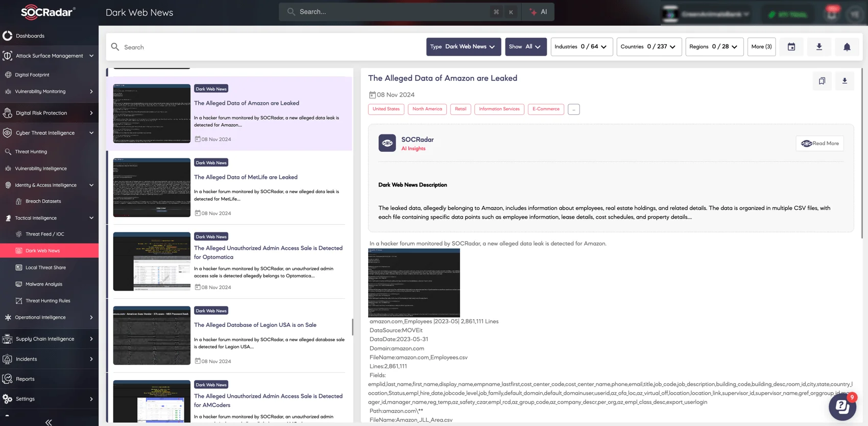Download the dark web news list
This screenshot has height=426, width=868.
[819, 47]
